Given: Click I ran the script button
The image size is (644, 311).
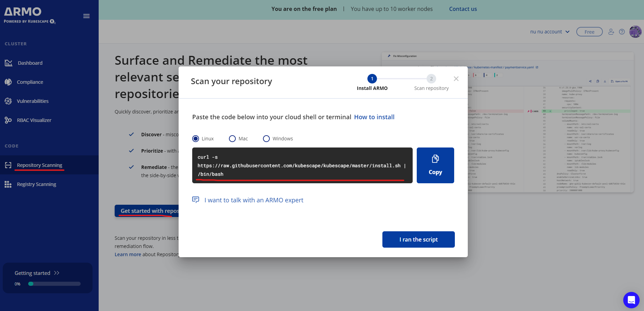Looking at the screenshot, I should click(x=418, y=239).
